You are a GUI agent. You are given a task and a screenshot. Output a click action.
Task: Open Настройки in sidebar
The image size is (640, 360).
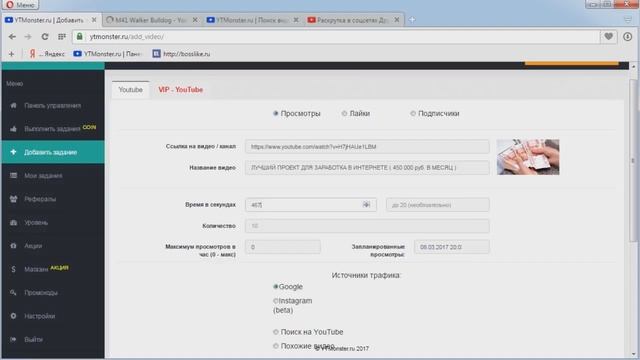pos(39,316)
